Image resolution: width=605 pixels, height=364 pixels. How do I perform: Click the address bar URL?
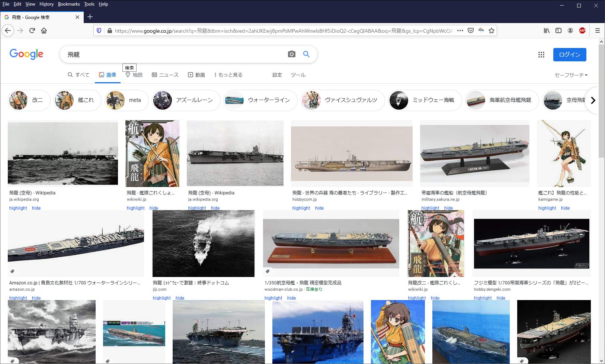284,31
